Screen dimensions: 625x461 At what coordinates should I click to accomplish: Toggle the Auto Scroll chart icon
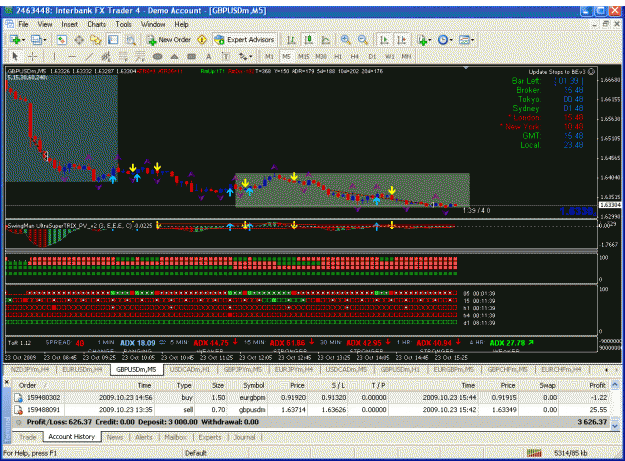(385, 40)
